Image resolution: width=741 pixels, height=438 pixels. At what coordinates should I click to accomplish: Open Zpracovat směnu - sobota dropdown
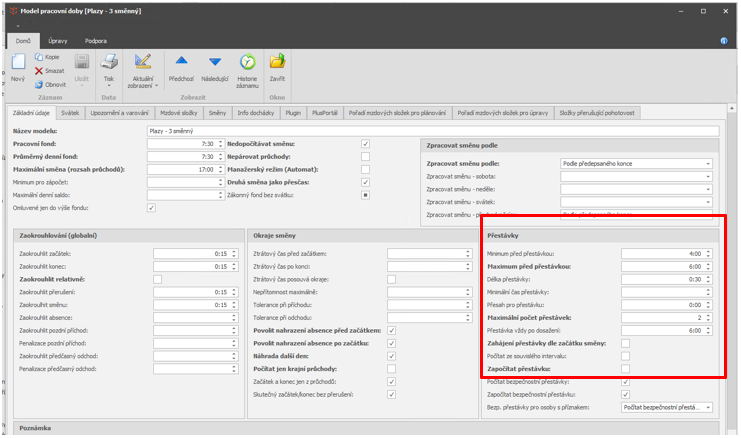(708, 176)
